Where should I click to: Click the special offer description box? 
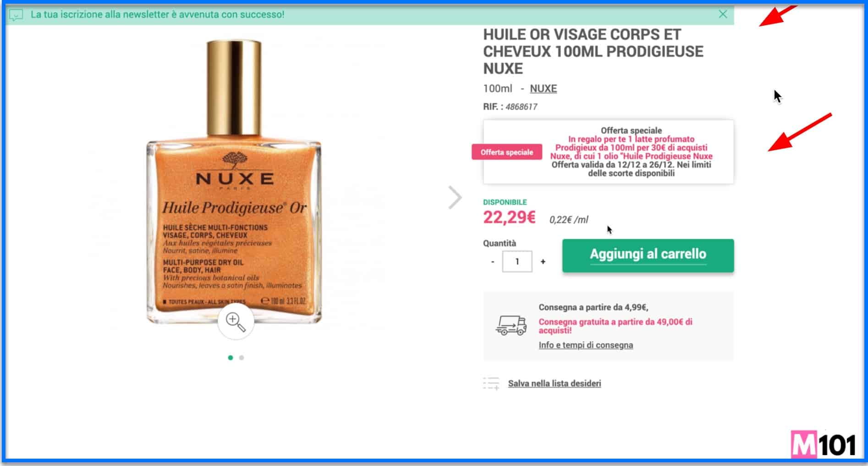pos(609,152)
